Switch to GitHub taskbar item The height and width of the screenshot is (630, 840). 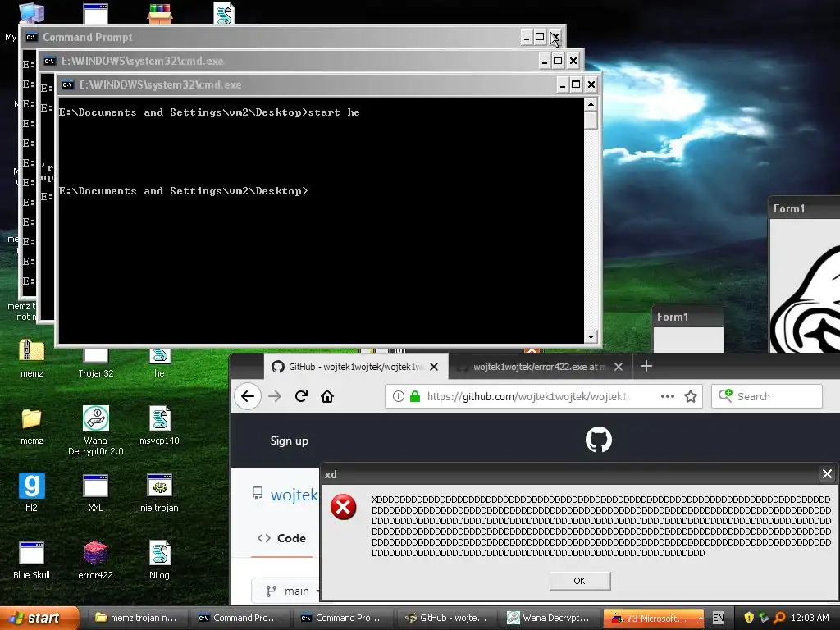(x=445, y=618)
